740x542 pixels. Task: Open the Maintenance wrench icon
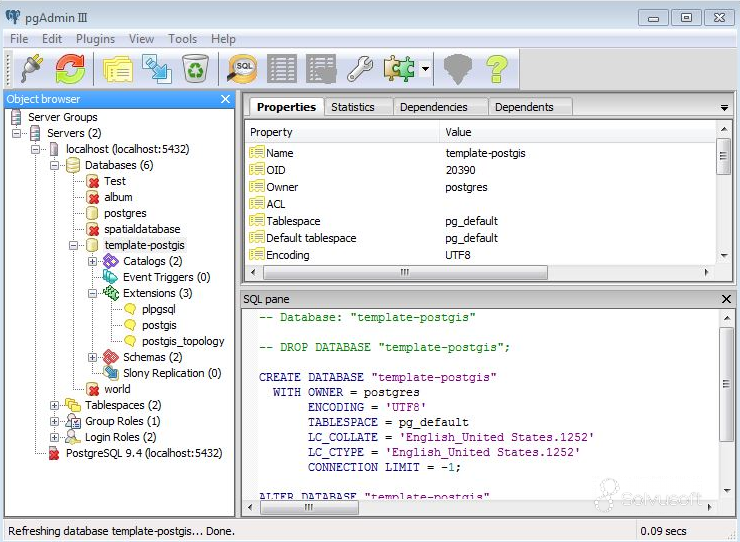click(x=360, y=69)
